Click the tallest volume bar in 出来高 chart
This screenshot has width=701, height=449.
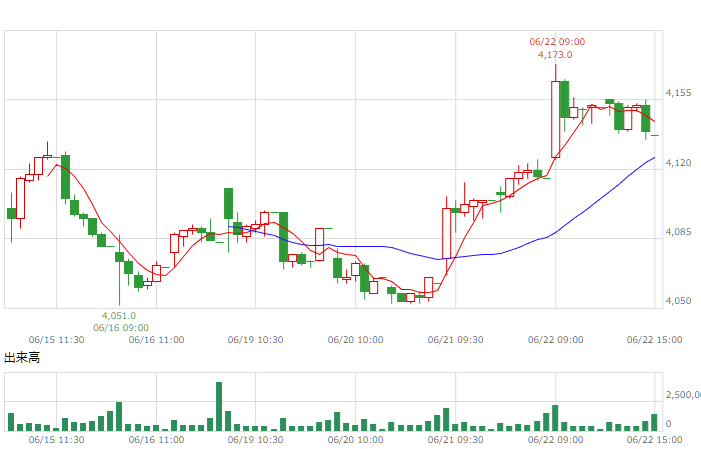[219, 407]
